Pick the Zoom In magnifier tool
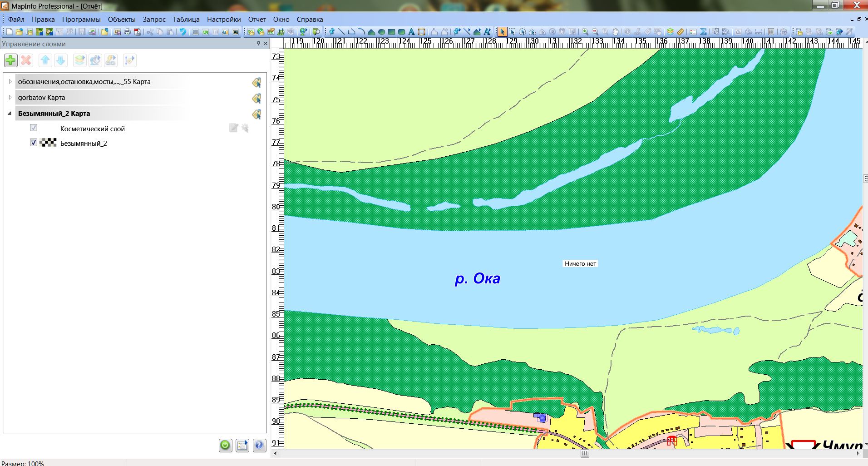This screenshot has height=466, width=868. [x=586, y=32]
